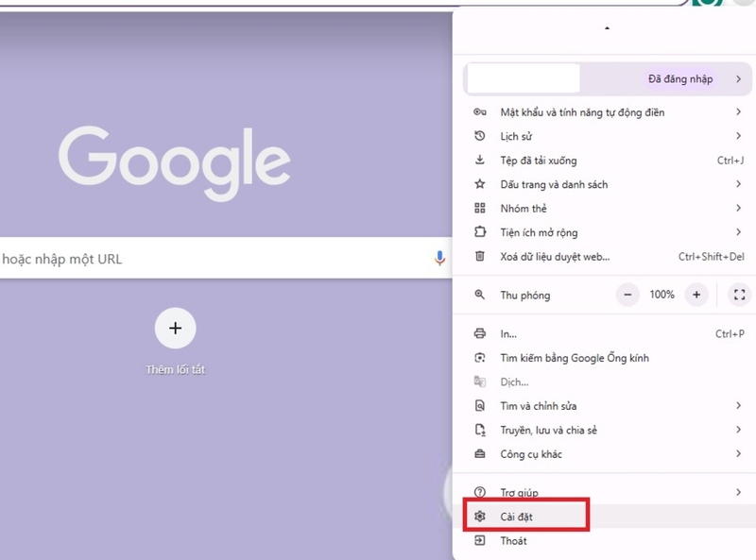Click the exit icon beside Thoát
Screen dimensions: 756x560
pyautogui.click(x=480, y=540)
